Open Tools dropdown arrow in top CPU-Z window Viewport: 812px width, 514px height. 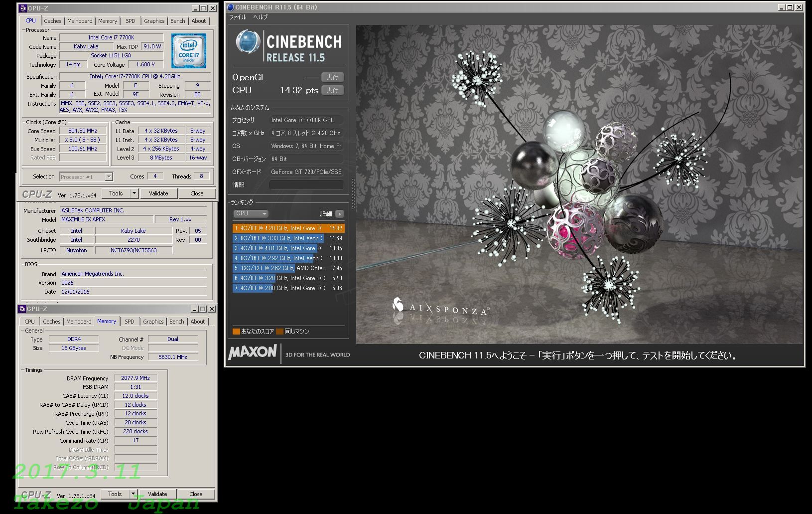click(x=134, y=193)
